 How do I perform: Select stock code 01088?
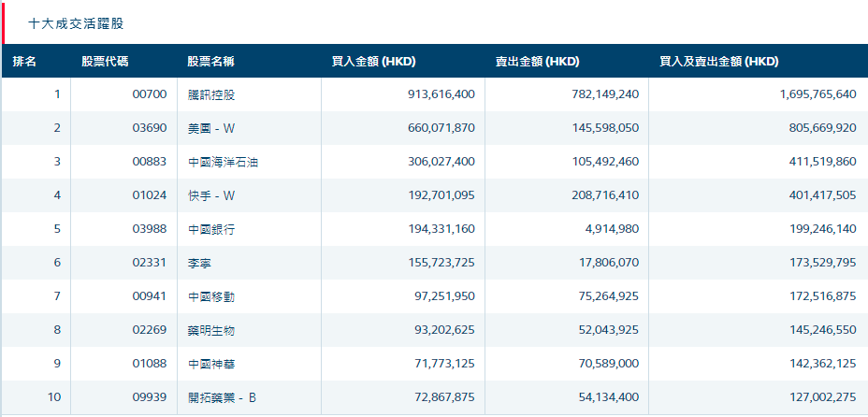(150, 365)
